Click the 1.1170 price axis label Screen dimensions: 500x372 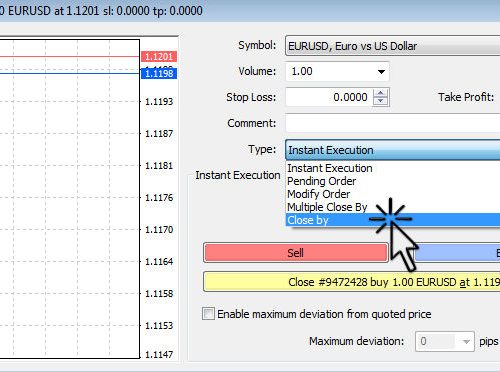pos(159,230)
